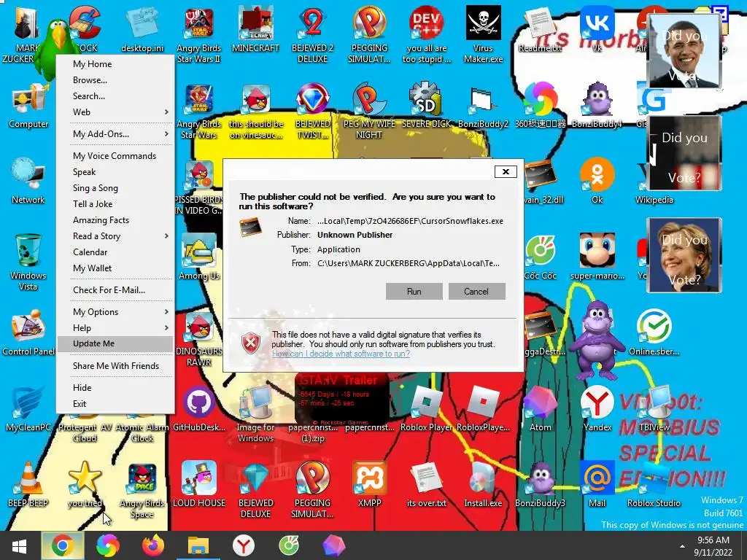
Task: Click the taskbar clock showing 9:56 AM
Action: click(713, 546)
